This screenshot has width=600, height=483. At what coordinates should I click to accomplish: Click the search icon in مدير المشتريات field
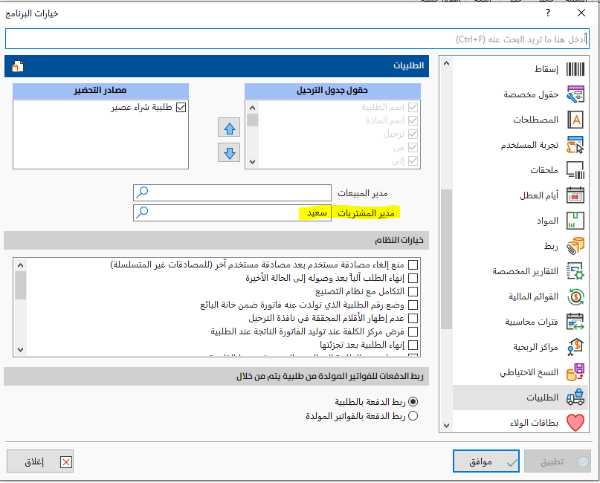click(142, 212)
